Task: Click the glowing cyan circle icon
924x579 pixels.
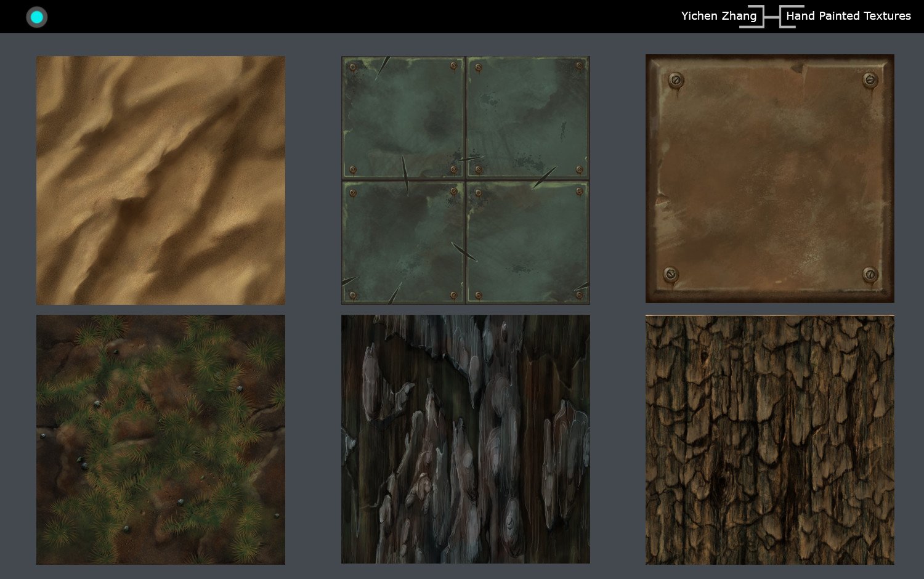Action: click(x=37, y=17)
